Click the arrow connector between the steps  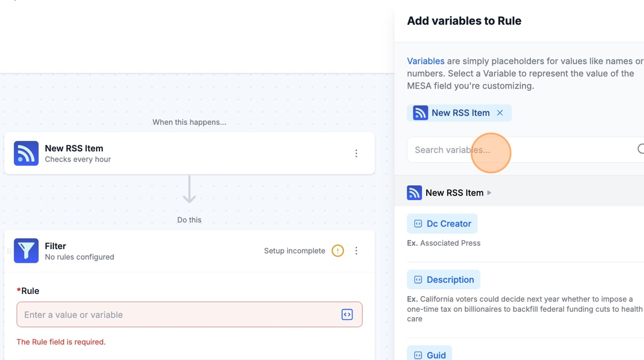pyautogui.click(x=189, y=190)
